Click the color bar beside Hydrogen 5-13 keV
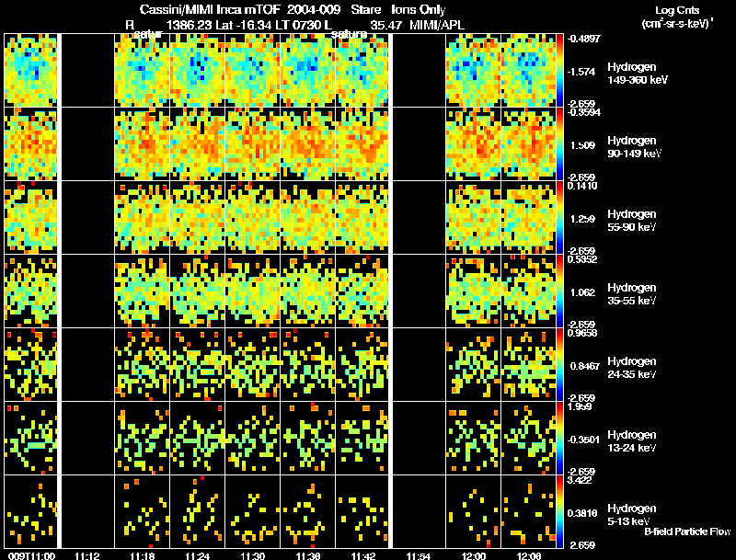The height and width of the screenshot is (560, 736). [x=559, y=511]
